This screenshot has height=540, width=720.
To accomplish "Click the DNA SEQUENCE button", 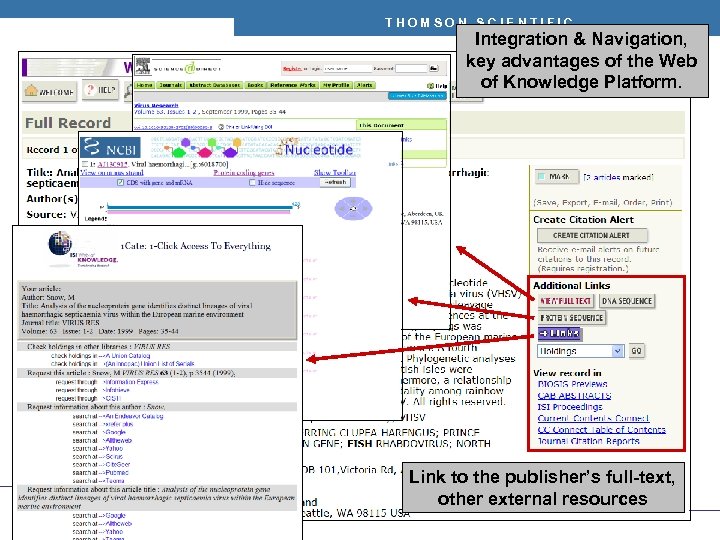I will tap(627, 301).
